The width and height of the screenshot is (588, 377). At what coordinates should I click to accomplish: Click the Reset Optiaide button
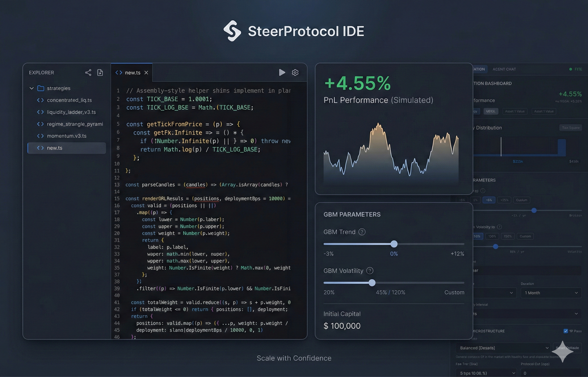(567, 348)
